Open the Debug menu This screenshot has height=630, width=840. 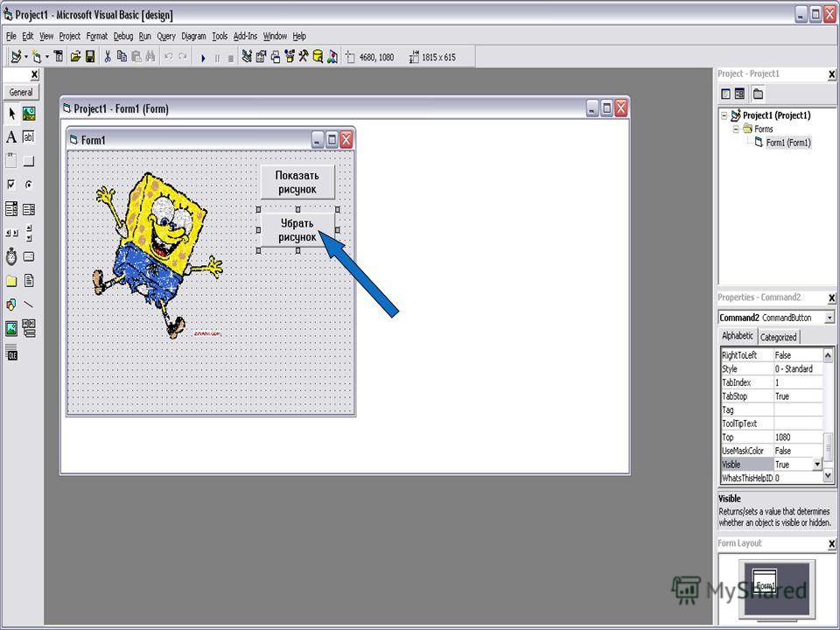tap(123, 37)
